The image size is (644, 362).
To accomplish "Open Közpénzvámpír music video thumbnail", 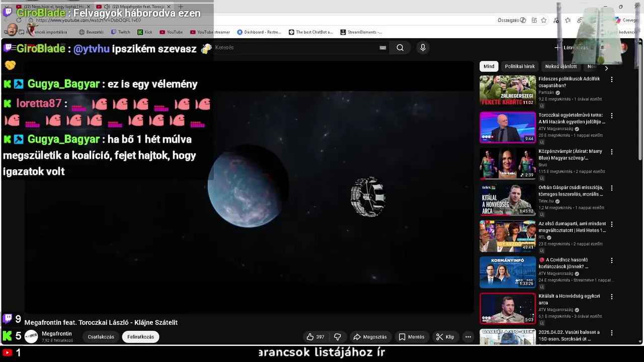I will click(508, 163).
